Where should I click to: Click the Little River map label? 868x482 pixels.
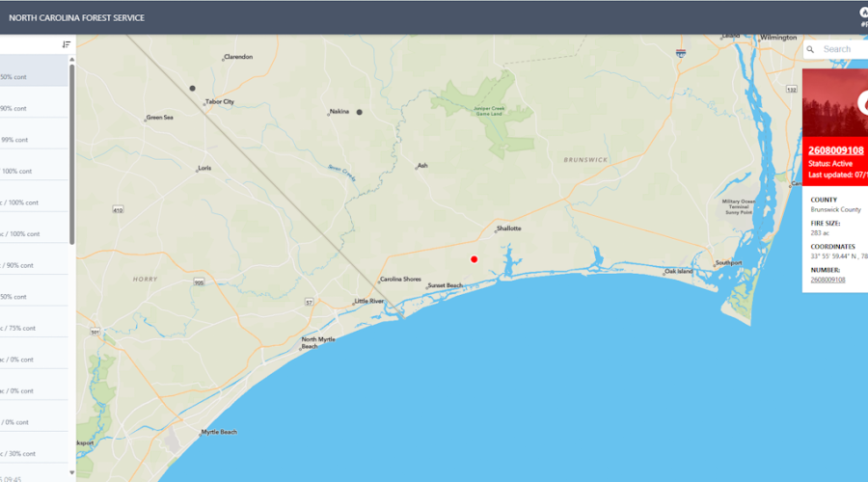(369, 301)
